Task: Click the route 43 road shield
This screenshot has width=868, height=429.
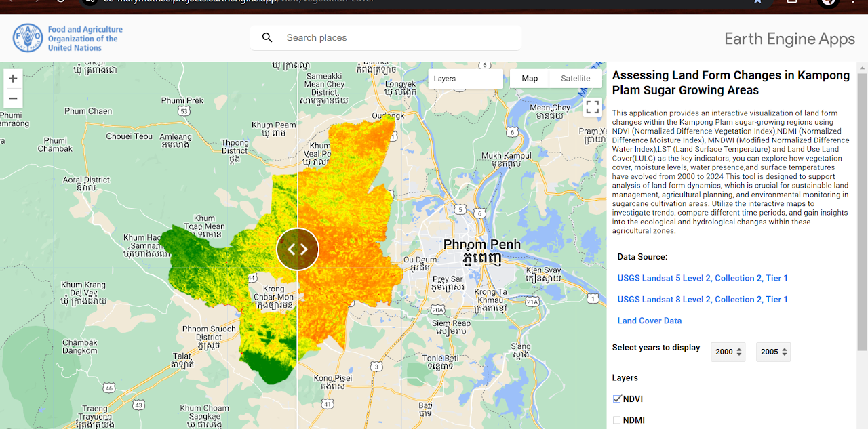Action: coord(139,405)
